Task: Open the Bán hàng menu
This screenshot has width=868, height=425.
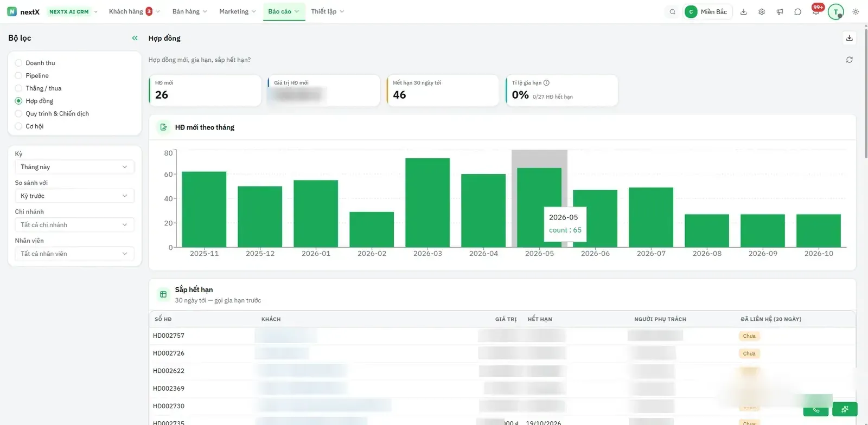Action: [x=189, y=11]
